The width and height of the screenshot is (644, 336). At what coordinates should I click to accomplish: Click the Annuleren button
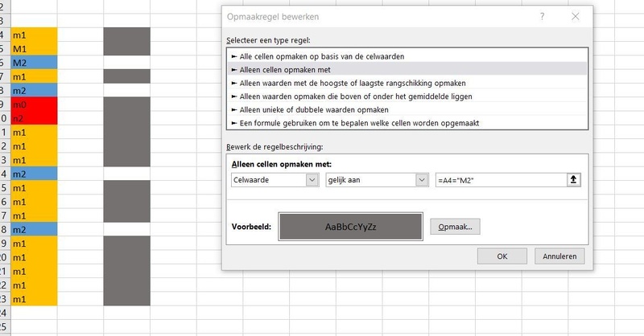click(x=559, y=256)
